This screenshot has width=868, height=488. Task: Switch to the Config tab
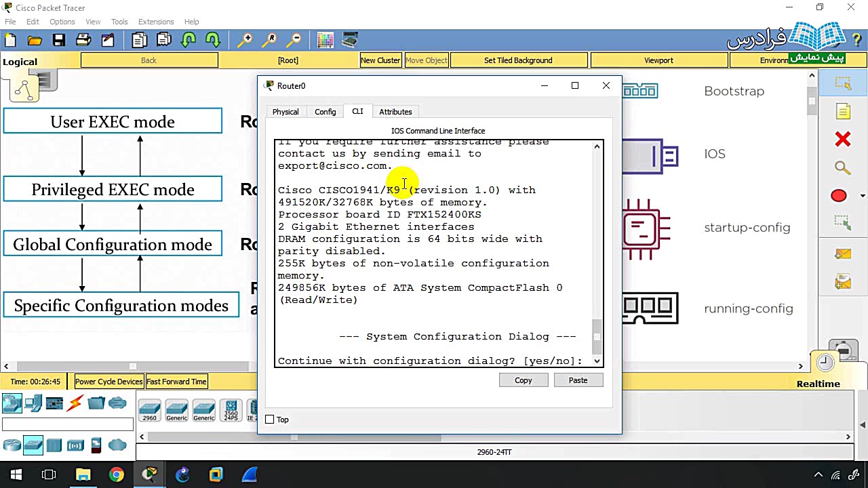(325, 112)
